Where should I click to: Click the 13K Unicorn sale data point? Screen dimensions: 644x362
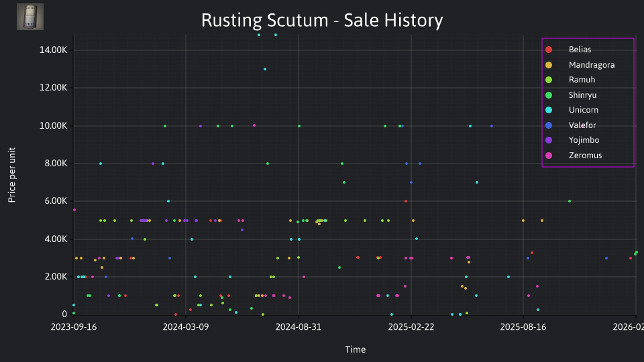click(x=265, y=69)
